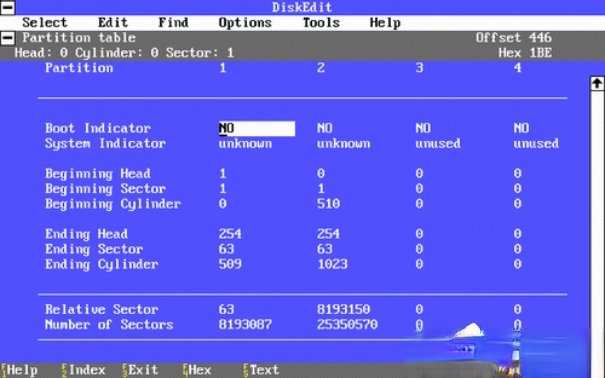This screenshot has width=605, height=378.
Task: Select partition 2 Beginning Cylinder value 510
Action: pyautogui.click(x=328, y=204)
